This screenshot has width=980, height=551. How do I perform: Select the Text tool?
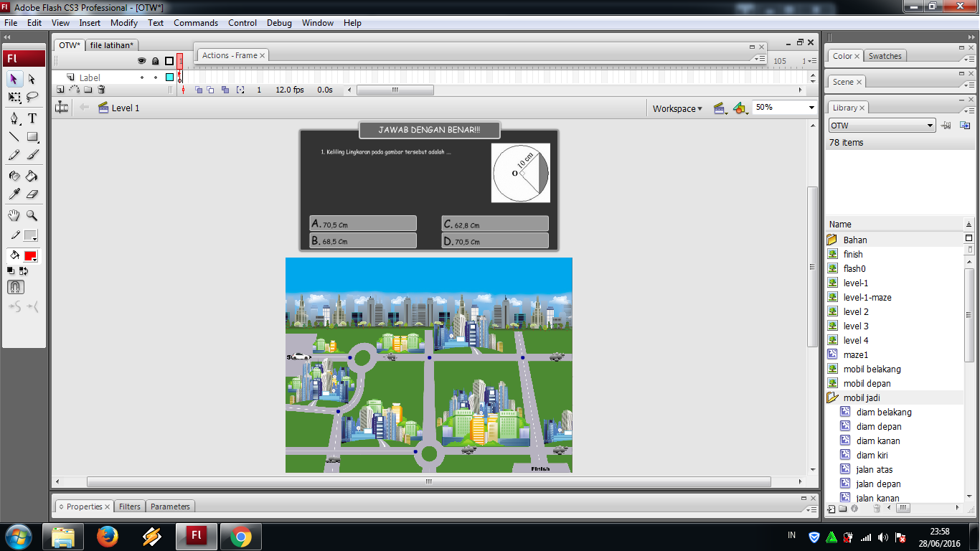pos(32,118)
